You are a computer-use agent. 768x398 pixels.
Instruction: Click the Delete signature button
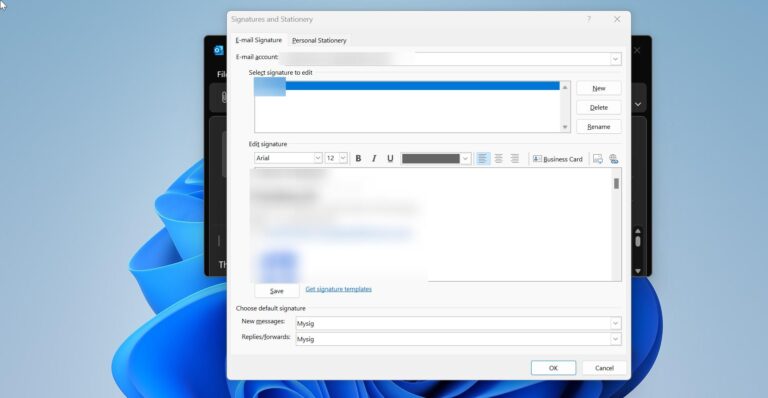click(599, 107)
